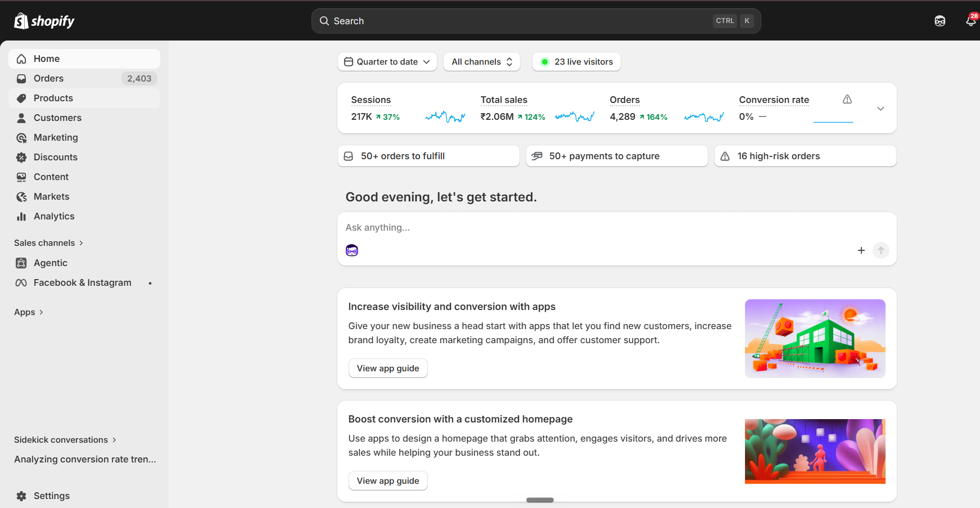The height and width of the screenshot is (508, 980).
Task: Click the high-risk orders warning icon
Action: 725,156
